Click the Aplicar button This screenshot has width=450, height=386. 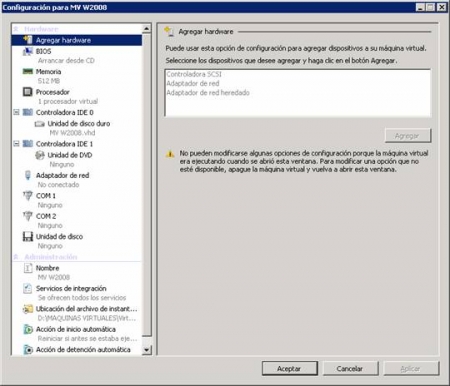point(411,368)
